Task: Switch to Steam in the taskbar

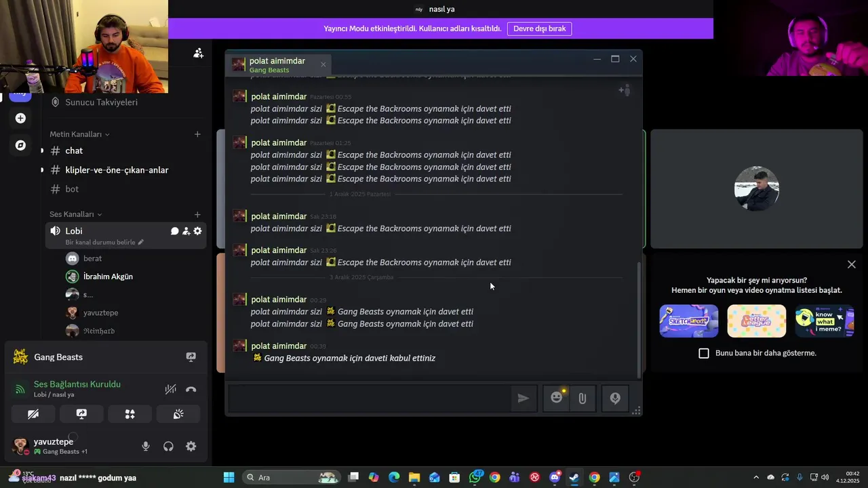Action: (x=574, y=477)
